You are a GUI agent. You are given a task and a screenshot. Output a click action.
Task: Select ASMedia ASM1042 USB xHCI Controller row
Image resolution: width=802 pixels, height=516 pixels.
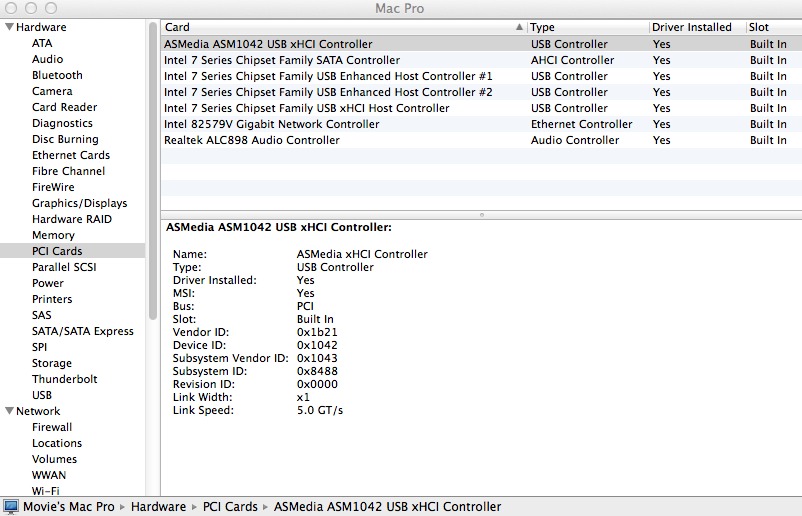(481, 44)
